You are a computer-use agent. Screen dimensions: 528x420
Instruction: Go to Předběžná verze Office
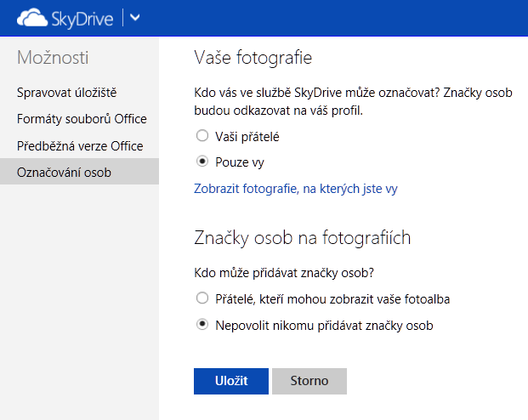click(80, 146)
